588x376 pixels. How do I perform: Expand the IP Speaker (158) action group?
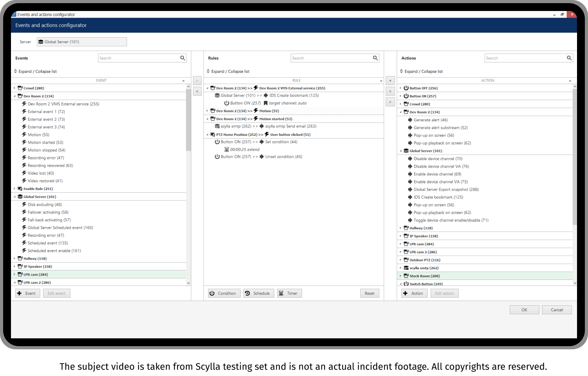coord(401,236)
